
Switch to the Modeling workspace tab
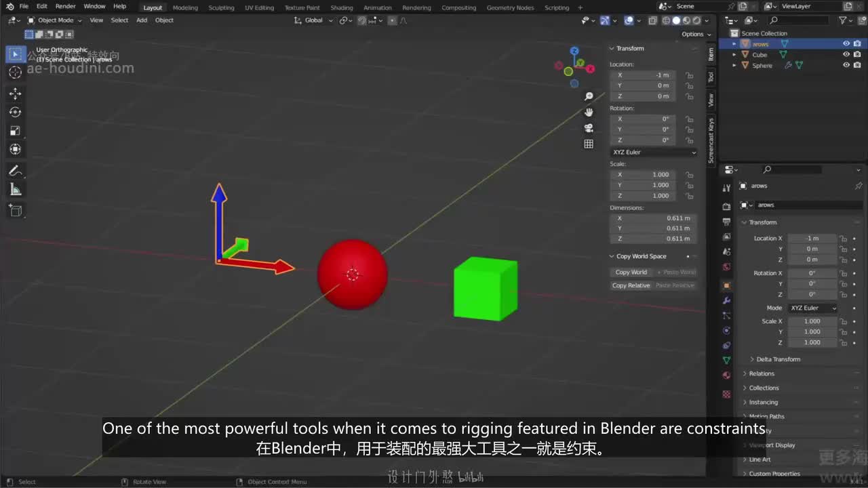[185, 7]
